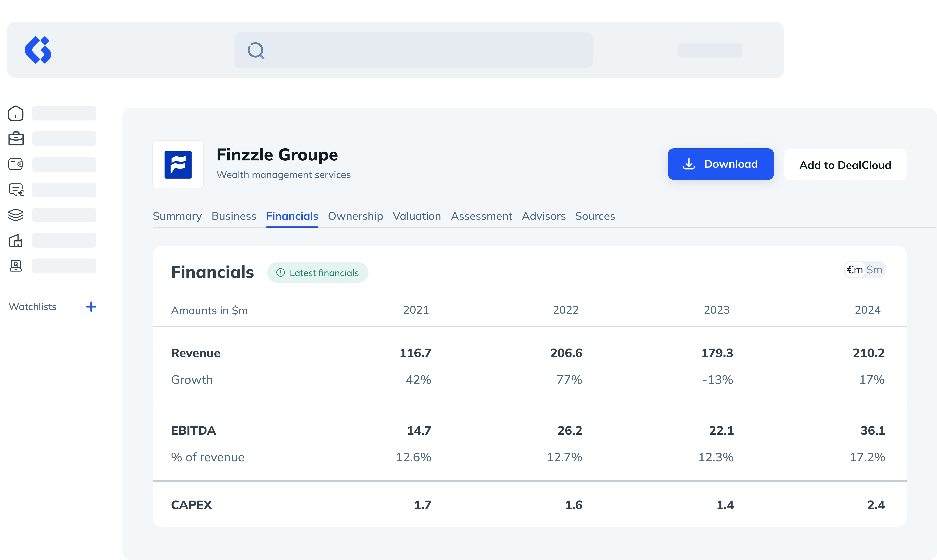Viewport: 937px width, 560px height.
Task: Switch currency to €m
Action: (x=855, y=270)
